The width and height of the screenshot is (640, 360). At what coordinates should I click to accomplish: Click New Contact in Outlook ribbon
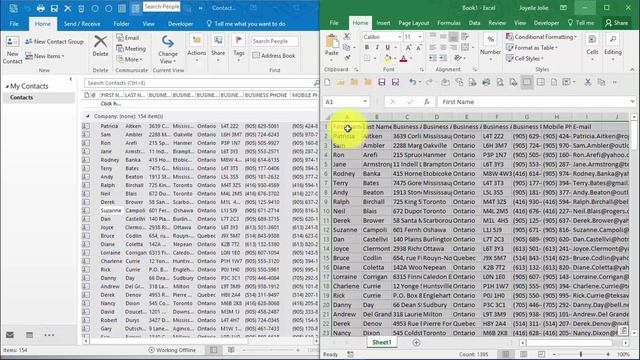click(x=12, y=50)
